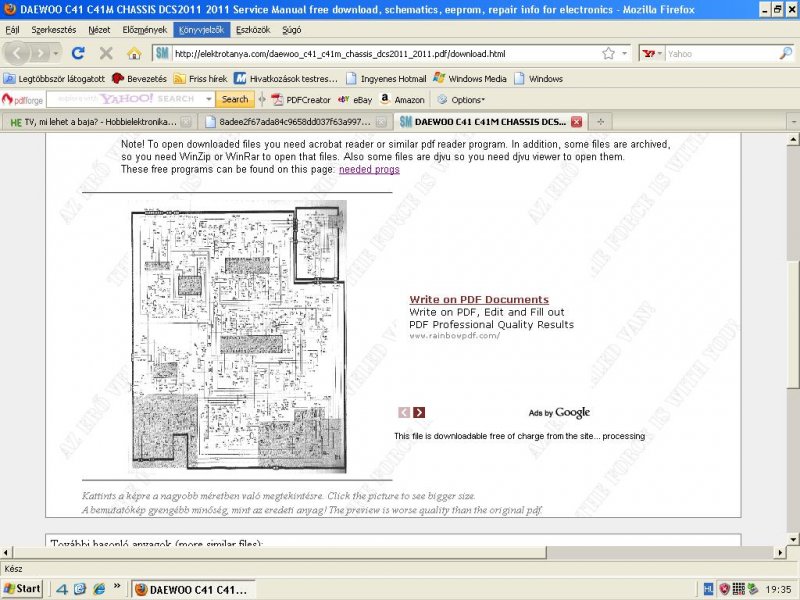Open Legtöbbször látogatott bookmark folder
800x600 pixels.
pos(54,79)
